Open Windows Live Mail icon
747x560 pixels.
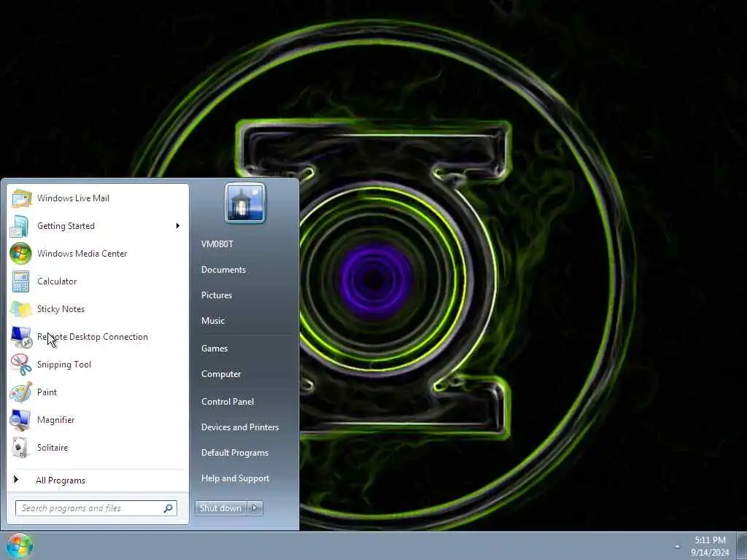(21, 198)
